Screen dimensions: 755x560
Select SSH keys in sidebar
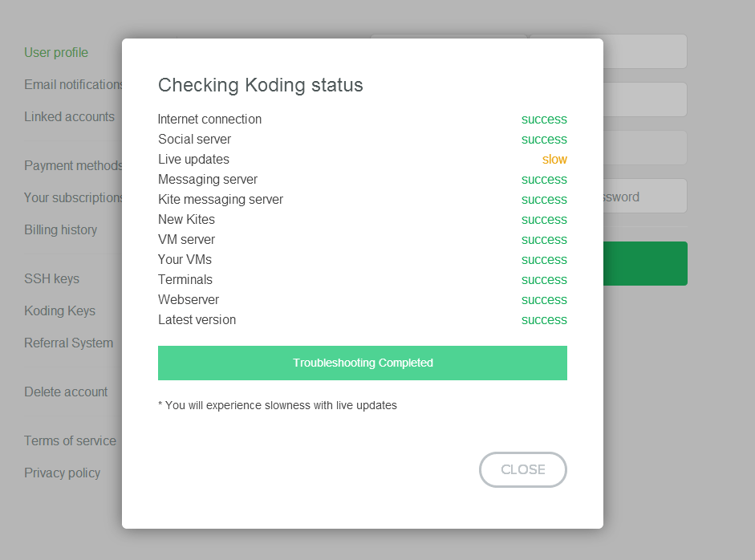click(x=51, y=279)
